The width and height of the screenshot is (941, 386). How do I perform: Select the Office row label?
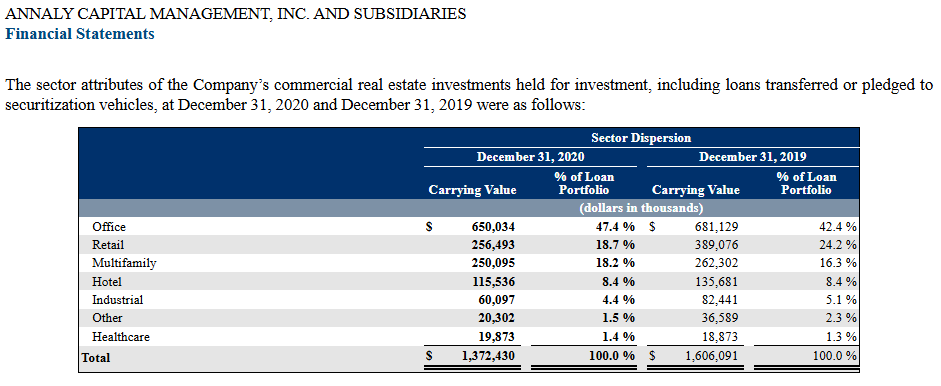click(x=109, y=227)
